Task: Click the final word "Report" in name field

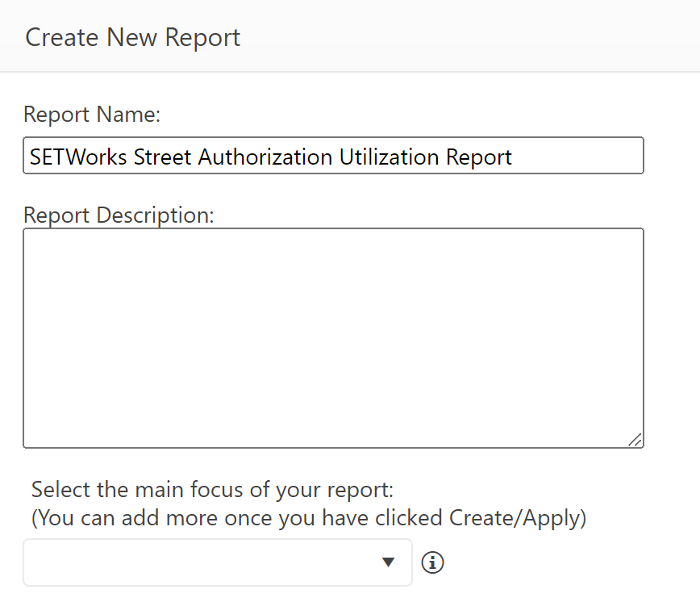Action: point(478,157)
